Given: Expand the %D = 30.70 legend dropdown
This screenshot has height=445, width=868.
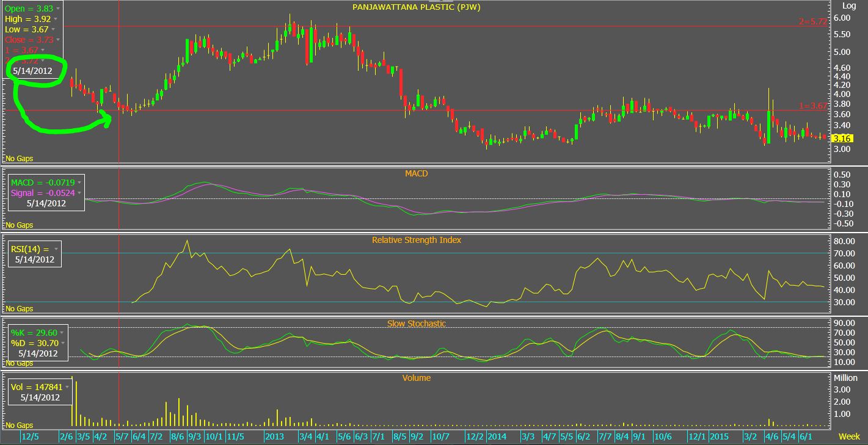Looking at the screenshot, I should (x=63, y=343).
